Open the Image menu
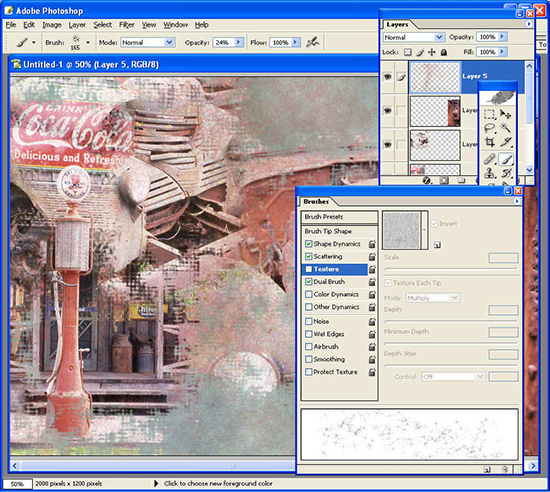Screen dimensions: 550x492 coord(52,25)
